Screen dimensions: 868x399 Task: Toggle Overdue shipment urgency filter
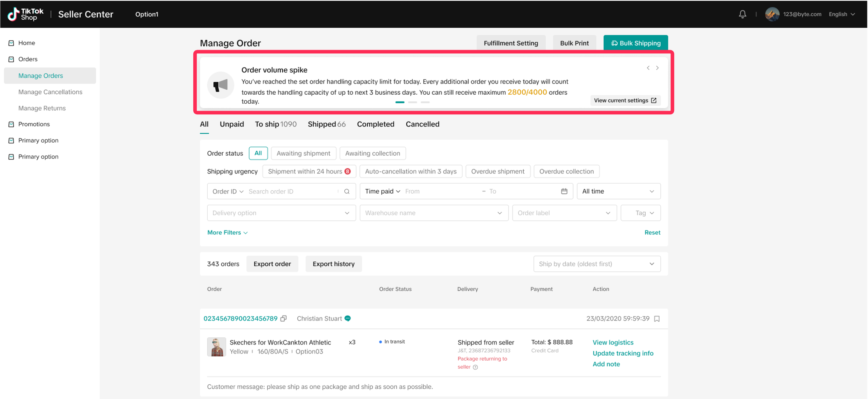pos(497,171)
